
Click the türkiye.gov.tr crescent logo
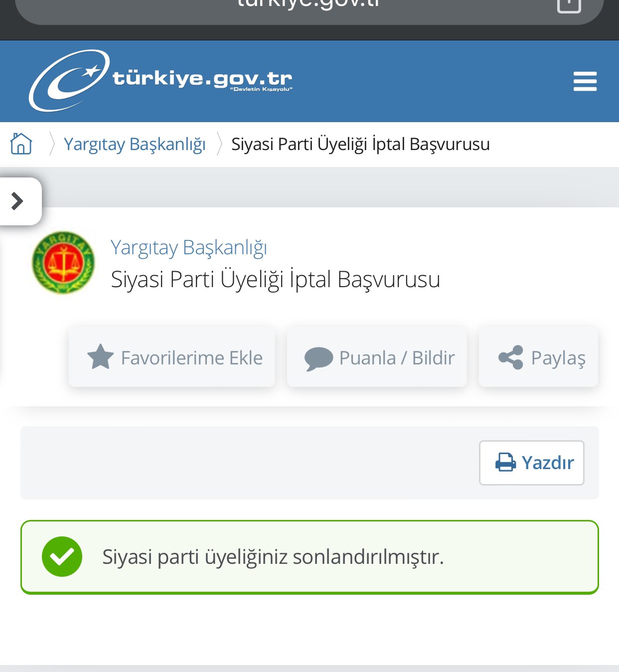click(x=69, y=80)
